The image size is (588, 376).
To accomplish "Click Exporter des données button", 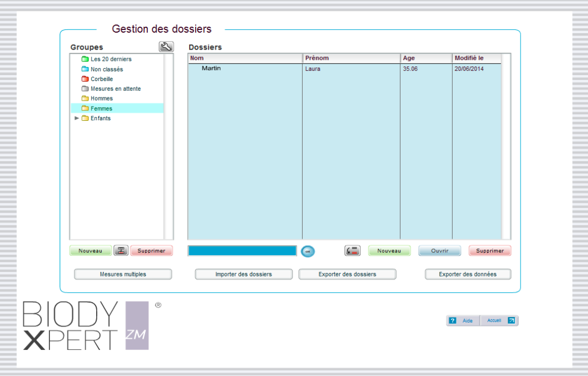I will 467,274.
